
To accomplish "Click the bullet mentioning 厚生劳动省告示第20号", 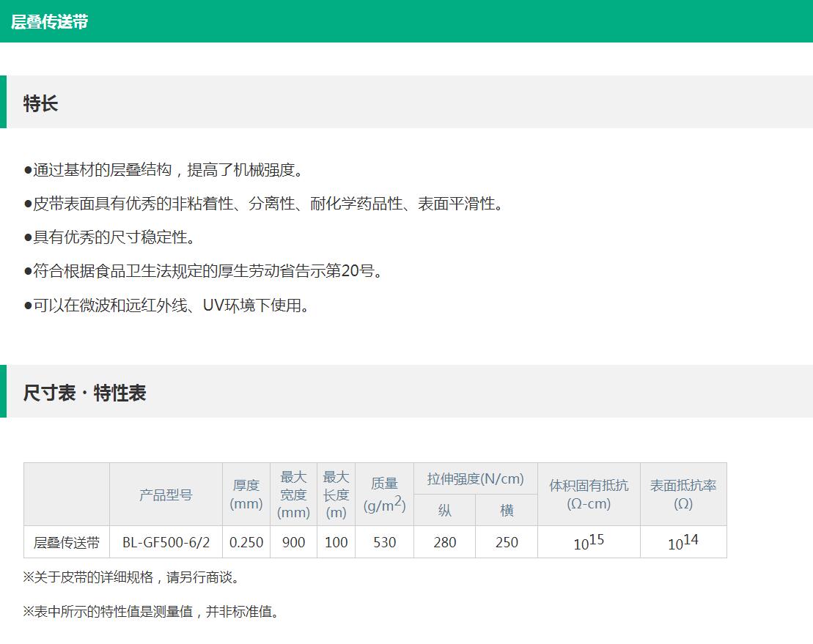I will [x=203, y=270].
